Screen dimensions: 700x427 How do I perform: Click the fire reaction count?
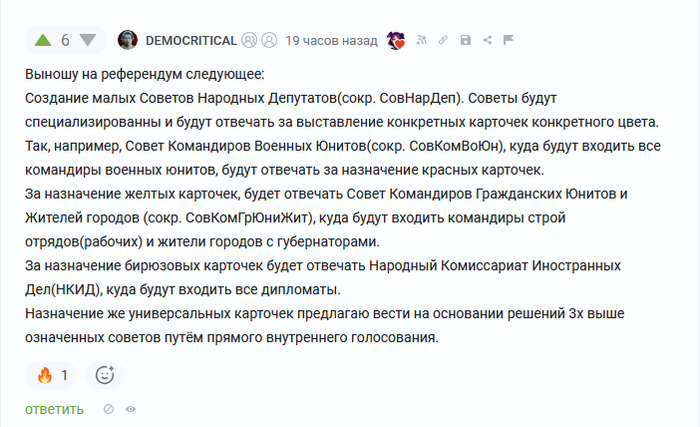[x=65, y=375]
